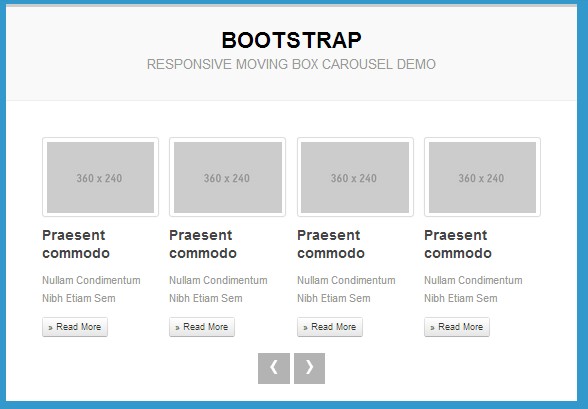Click third card's Praesent commodo heading
588x409 pixels.
click(331, 244)
